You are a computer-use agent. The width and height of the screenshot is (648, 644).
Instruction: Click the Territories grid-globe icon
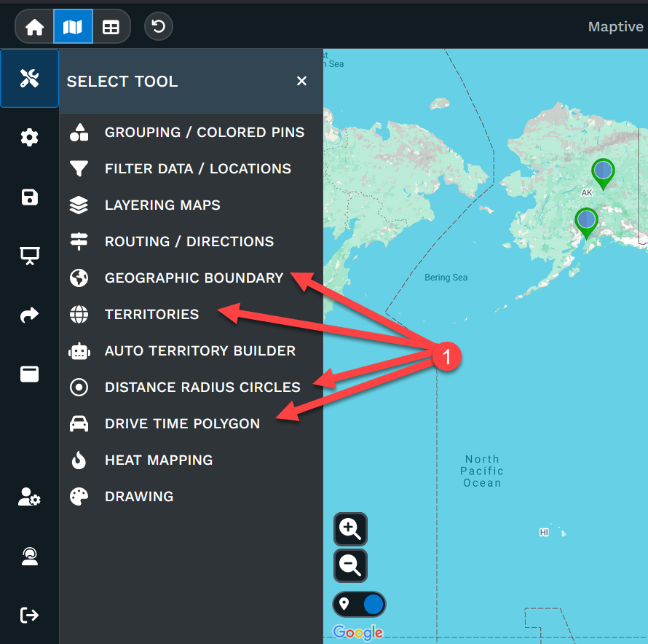(x=79, y=314)
